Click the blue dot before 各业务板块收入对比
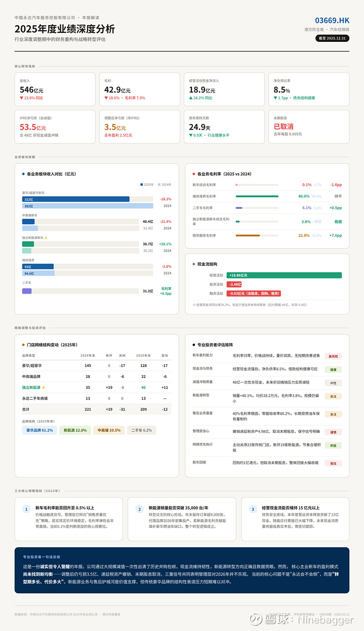 [x=23, y=174]
